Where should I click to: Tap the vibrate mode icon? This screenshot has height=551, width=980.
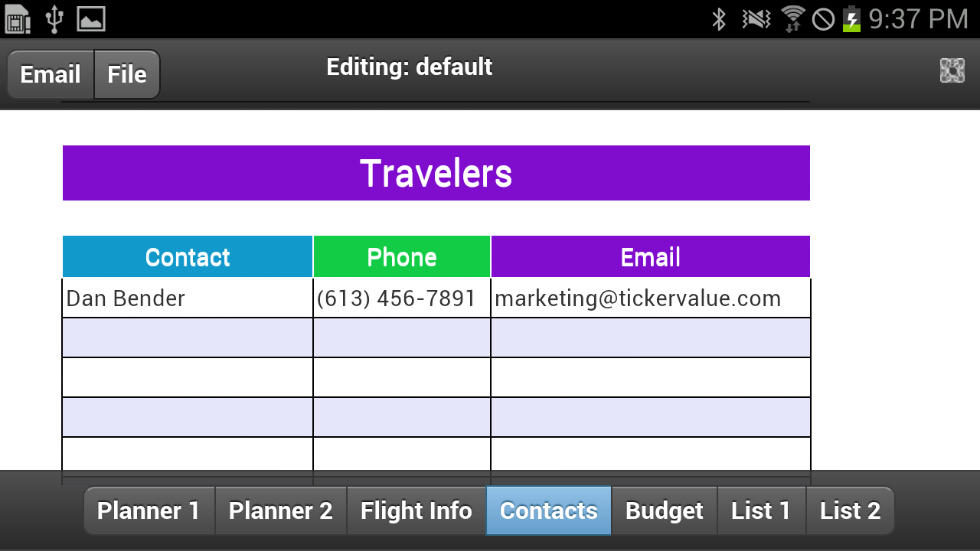click(756, 19)
